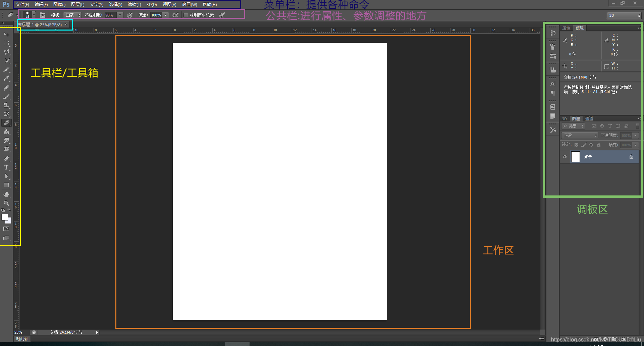Open the 图像 (Image) menu
This screenshot has width=644, height=346.
pos(59,5)
